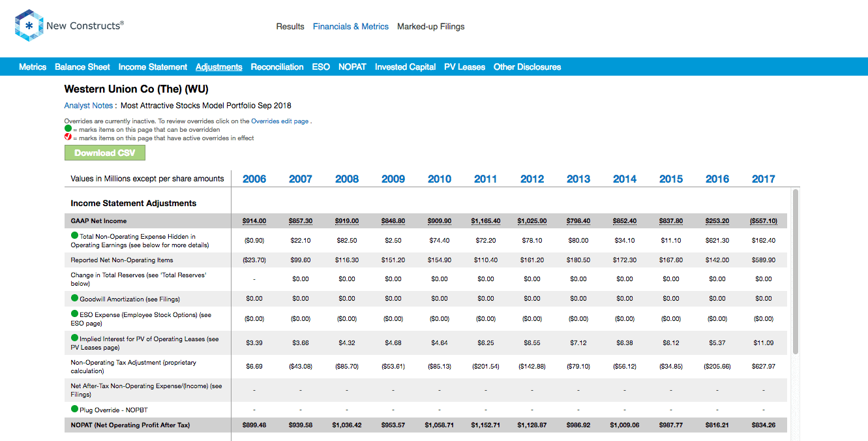Click green override dot beside Implied Interest row

tap(74, 338)
